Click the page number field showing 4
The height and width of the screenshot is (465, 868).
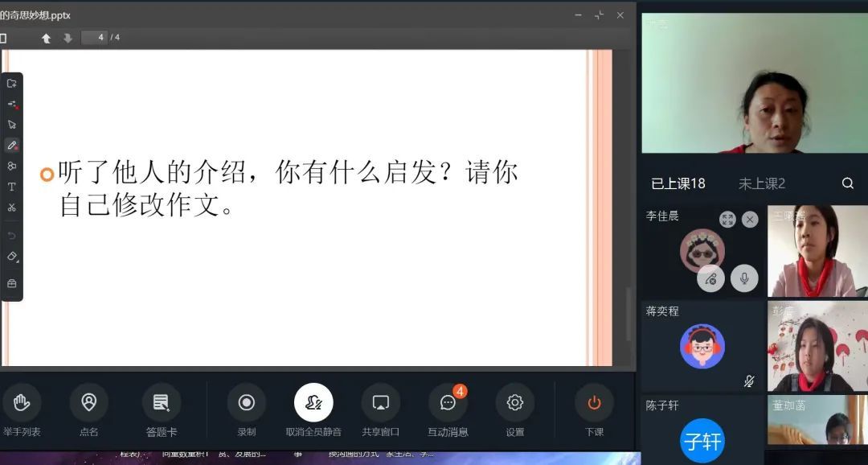coord(95,37)
